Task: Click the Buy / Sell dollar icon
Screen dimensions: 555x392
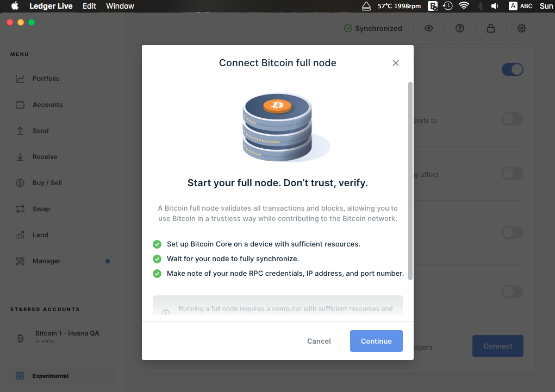Action: click(20, 183)
